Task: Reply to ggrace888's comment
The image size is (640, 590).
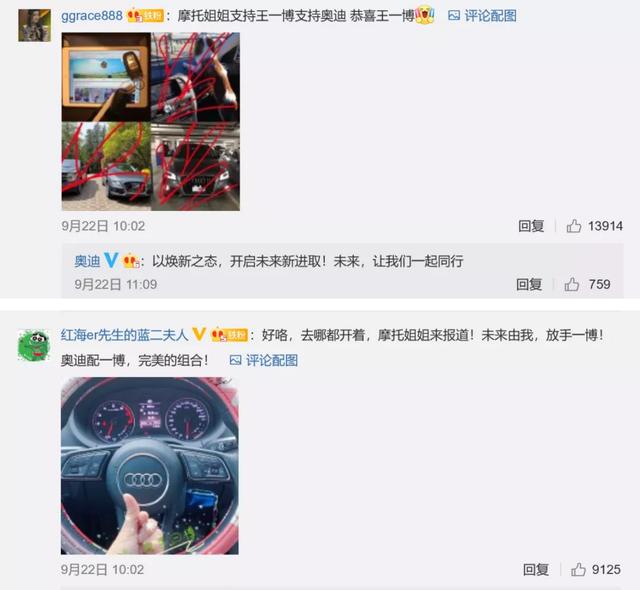Action: 531,226
